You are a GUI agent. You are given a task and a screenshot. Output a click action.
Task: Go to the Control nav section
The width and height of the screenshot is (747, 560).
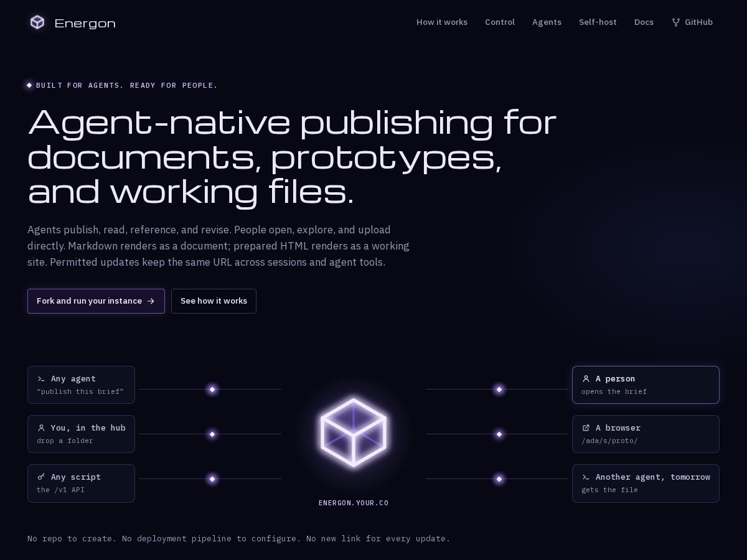tap(500, 22)
